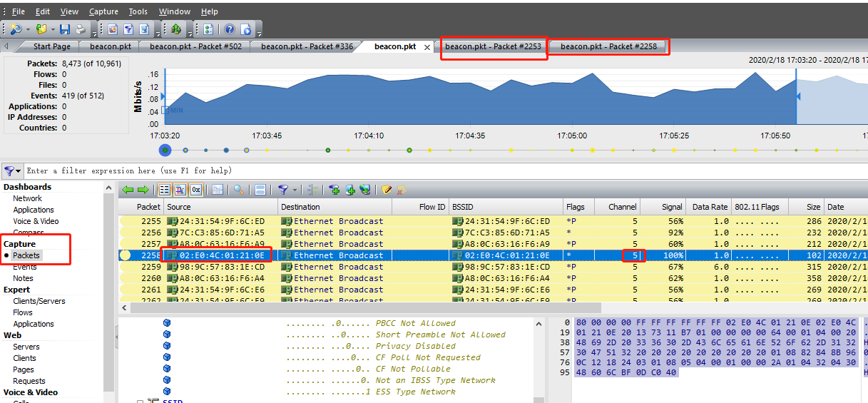Click the funnel icon beside filter expression field
Screen dimensions: 868x403
tap(9, 171)
